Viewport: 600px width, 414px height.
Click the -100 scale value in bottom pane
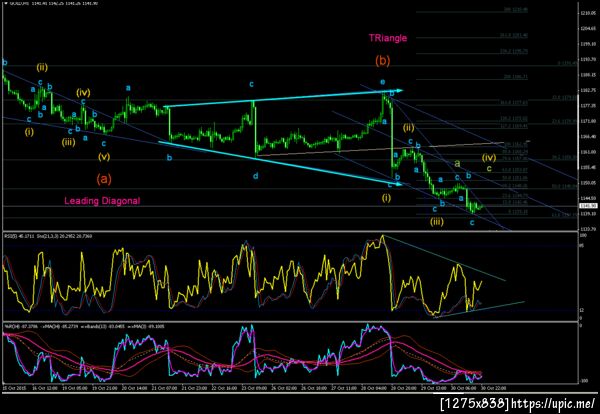pos(584,381)
